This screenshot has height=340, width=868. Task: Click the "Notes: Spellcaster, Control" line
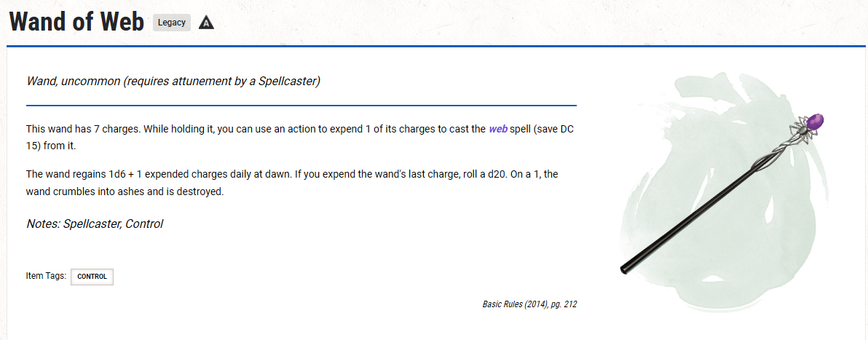[95, 224]
